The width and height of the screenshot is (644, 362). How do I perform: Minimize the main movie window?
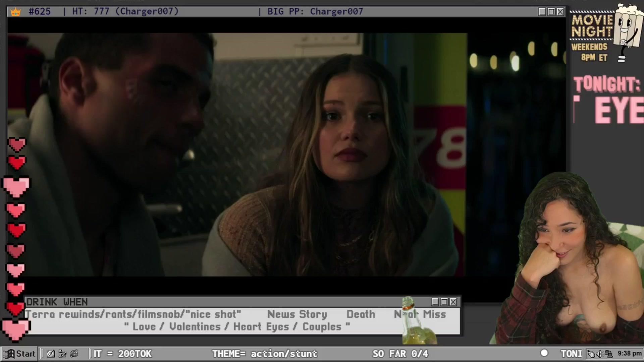542,12
